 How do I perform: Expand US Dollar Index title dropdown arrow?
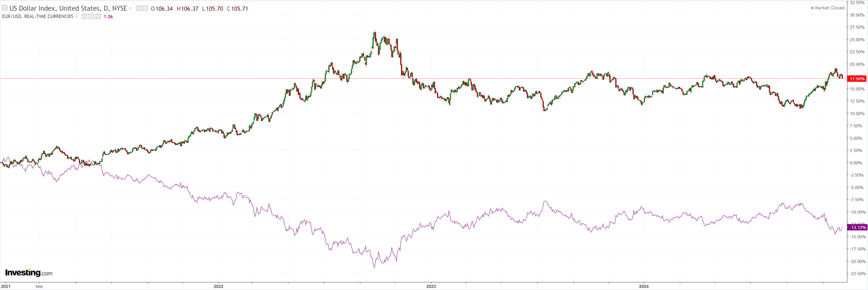(x=130, y=8)
